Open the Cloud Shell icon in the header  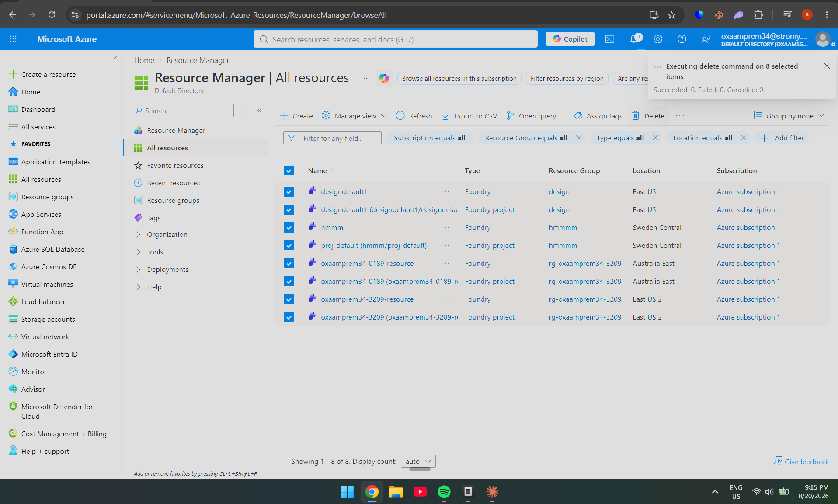click(609, 39)
